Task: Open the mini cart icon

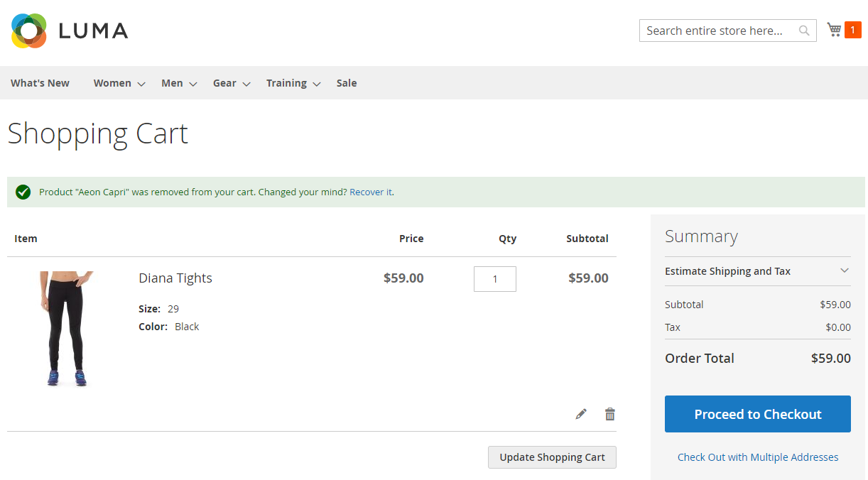Action: pyautogui.click(x=834, y=30)
